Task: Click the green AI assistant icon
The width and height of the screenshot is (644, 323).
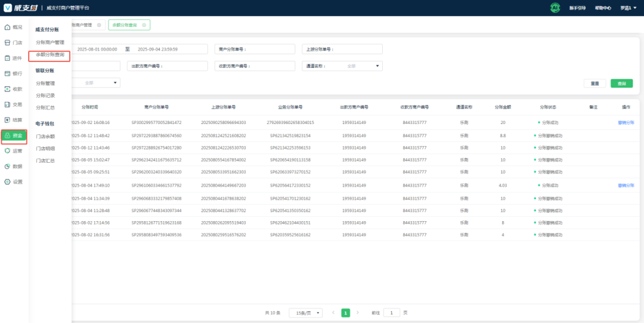Action: [x=555, y=8]
